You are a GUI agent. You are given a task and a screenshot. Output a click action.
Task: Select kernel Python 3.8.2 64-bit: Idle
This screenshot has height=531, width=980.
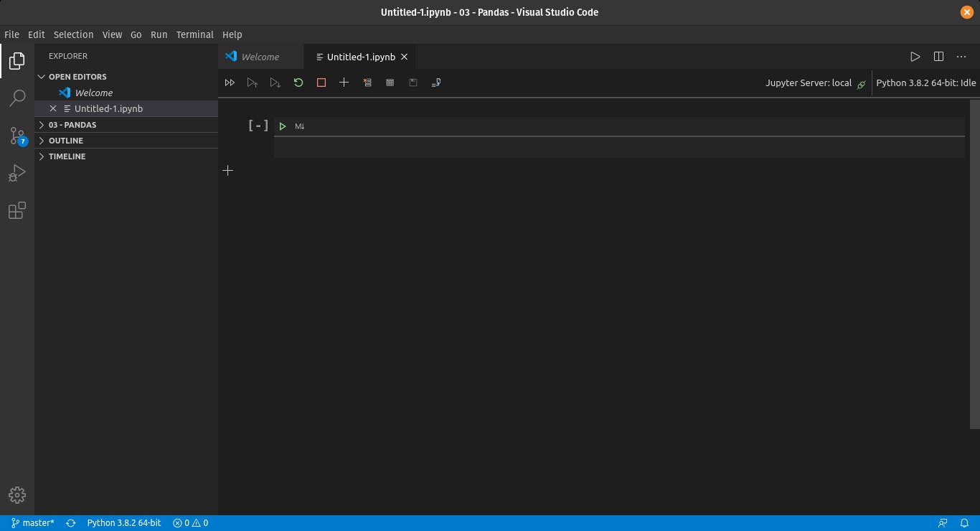point(926,83)
